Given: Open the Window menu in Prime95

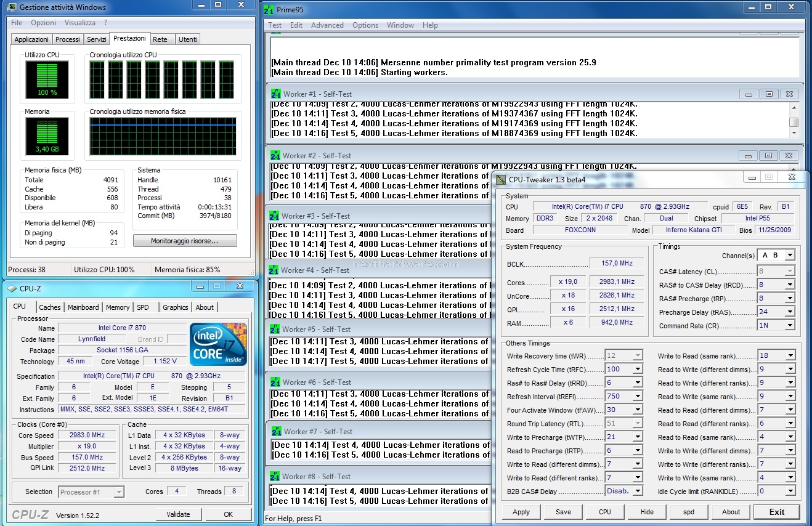Looking at the screenshot, I should click(400, 25).
